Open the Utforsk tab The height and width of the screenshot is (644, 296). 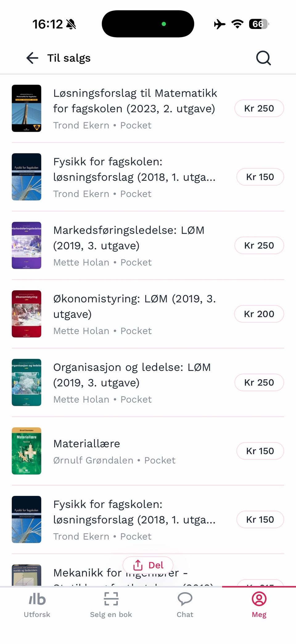pos(37,605)
